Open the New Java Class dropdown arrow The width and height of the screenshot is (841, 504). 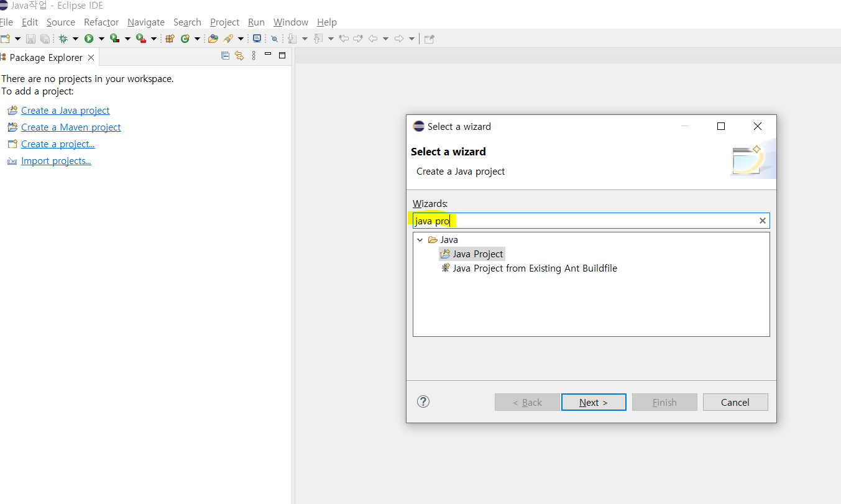pos(197,39)
